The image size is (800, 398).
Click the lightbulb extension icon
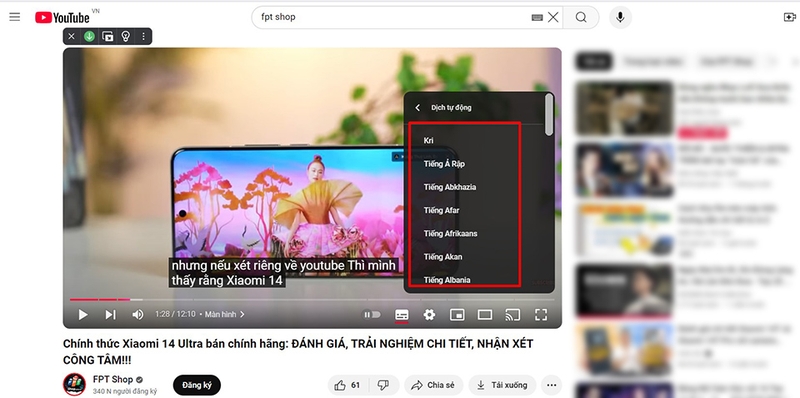[x=126, y=36]
